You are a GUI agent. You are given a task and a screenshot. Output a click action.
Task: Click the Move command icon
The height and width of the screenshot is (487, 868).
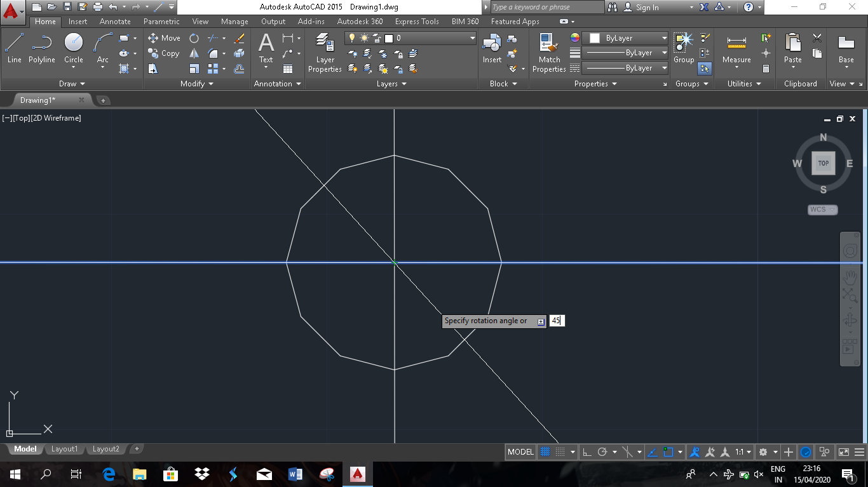pyautogui.click(x=153, y=37)
